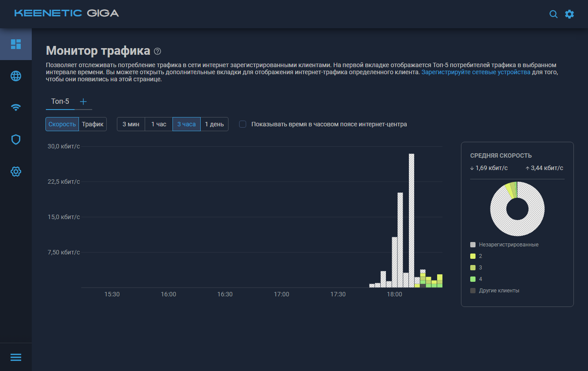
Task: Click the help icon beside Монитор трафика
Action: pyautogui.click(x=157, y=51)
